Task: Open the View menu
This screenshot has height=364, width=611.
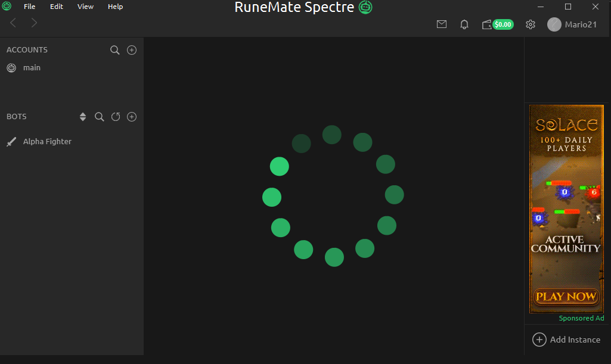Action: pos(85,7)
